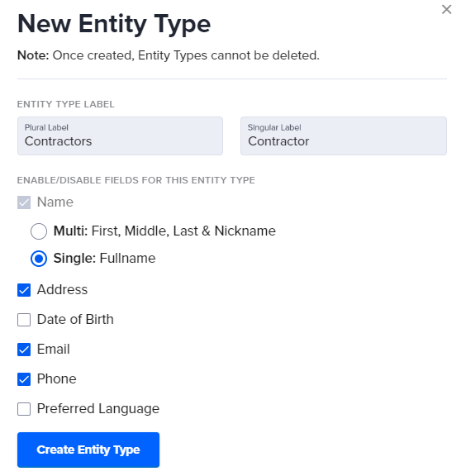Click the Plural Label input field
Image resolution: width=466 pixels, height=476 pixels.
click(x=120, y=136)
